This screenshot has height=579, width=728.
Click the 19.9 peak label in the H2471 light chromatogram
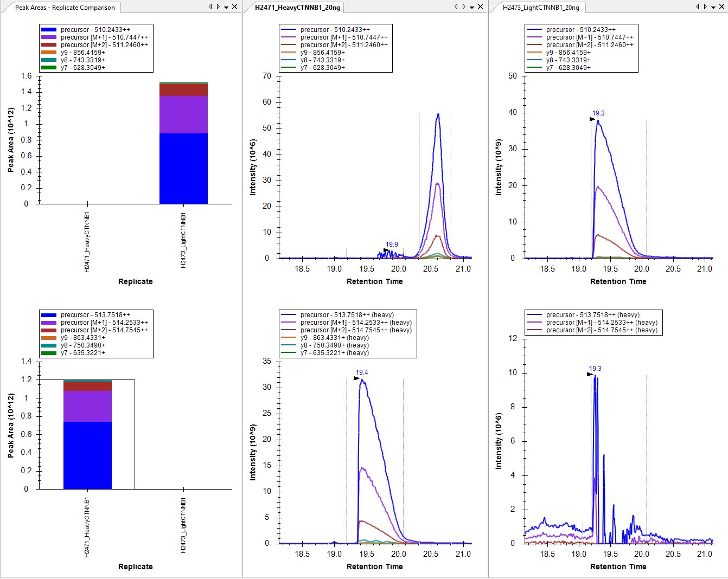tap(392, 245)
